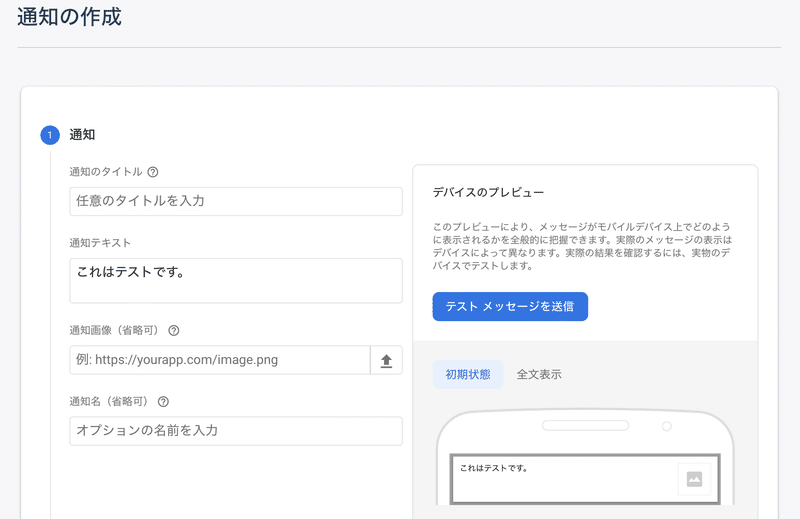
Task: Click the preview description paragraph
Action: click(x=582, y=246)
